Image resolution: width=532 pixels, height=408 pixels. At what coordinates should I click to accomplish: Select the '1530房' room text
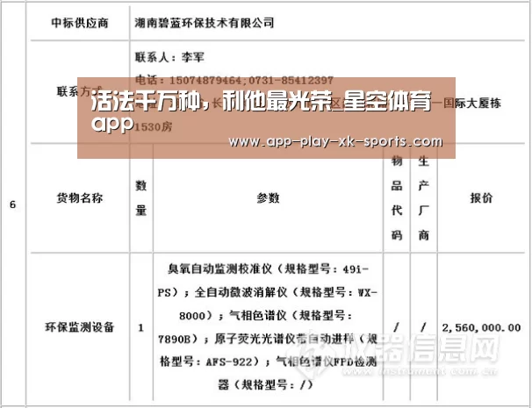(154, 127)
